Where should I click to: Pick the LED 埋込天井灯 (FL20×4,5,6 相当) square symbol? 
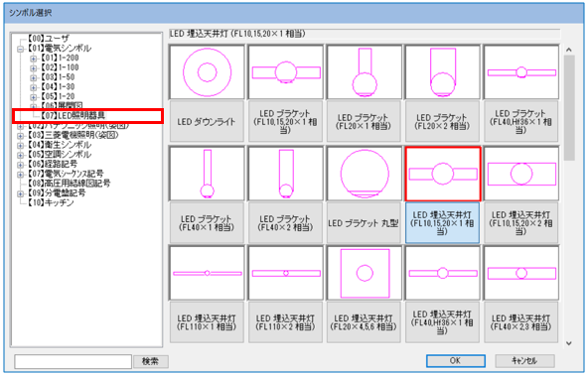pyautogui.click(x=364, y=273)
